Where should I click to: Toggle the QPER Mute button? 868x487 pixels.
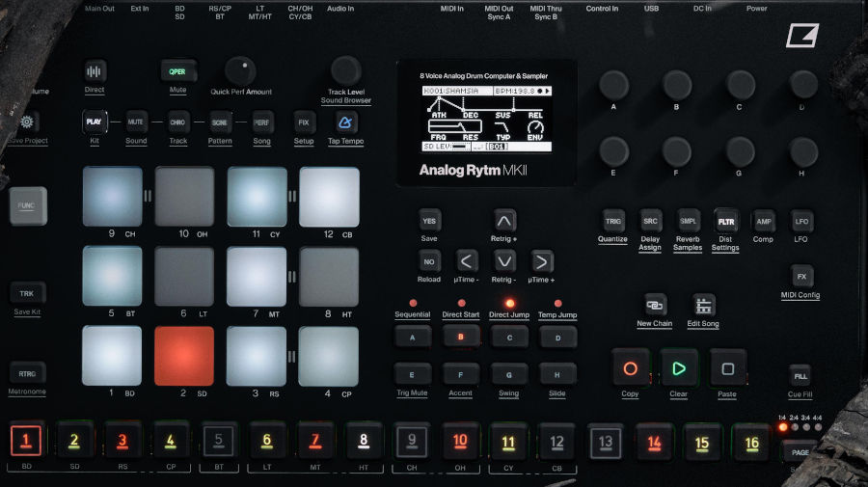tap(177, 71)
